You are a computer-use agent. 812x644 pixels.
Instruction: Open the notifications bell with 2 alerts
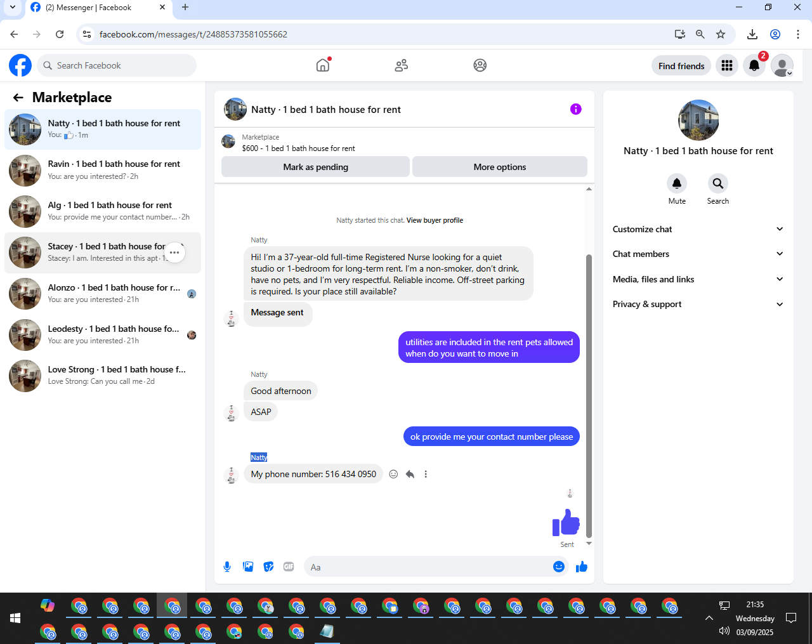tap(754, 65)
